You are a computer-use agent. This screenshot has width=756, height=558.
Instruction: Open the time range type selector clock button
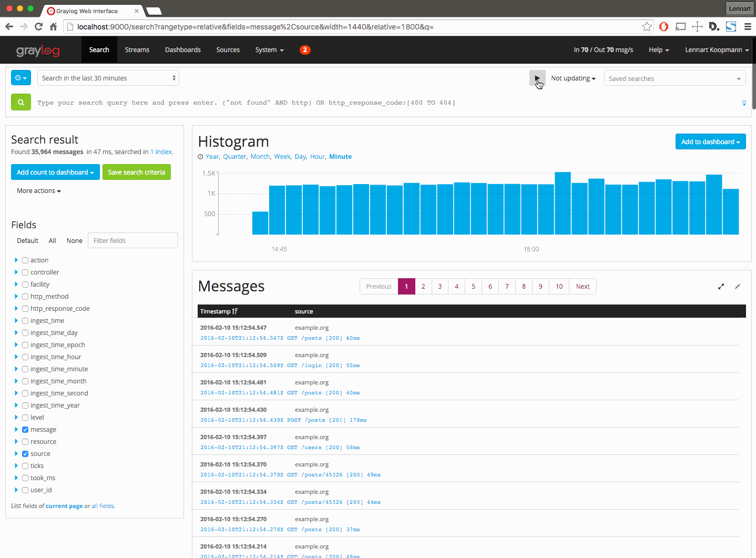(x=21, y=78)
